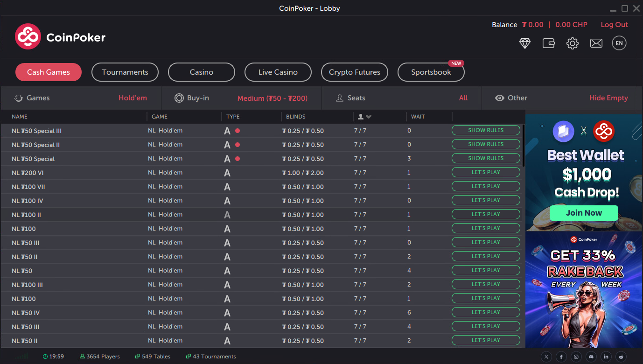Click the player icon beside 3654 Players

pyautogui.click(x=83, y=357)
